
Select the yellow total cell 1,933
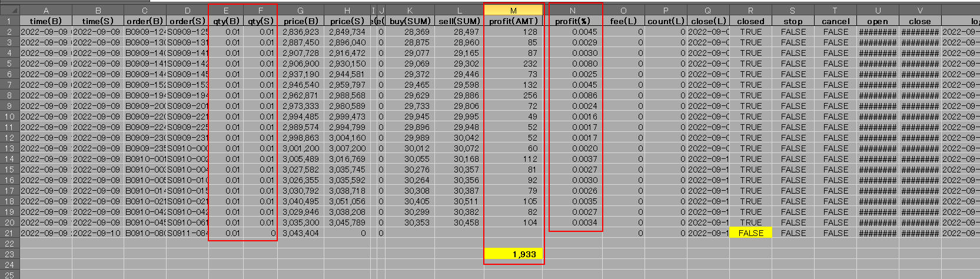click(x=513, y=254)
